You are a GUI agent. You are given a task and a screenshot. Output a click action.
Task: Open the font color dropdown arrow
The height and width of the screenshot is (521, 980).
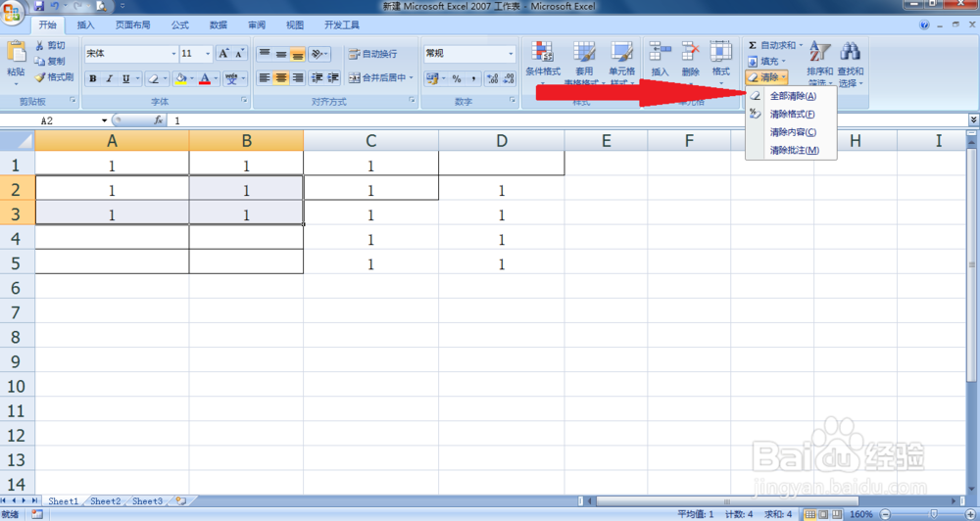(x=217, y=78)
